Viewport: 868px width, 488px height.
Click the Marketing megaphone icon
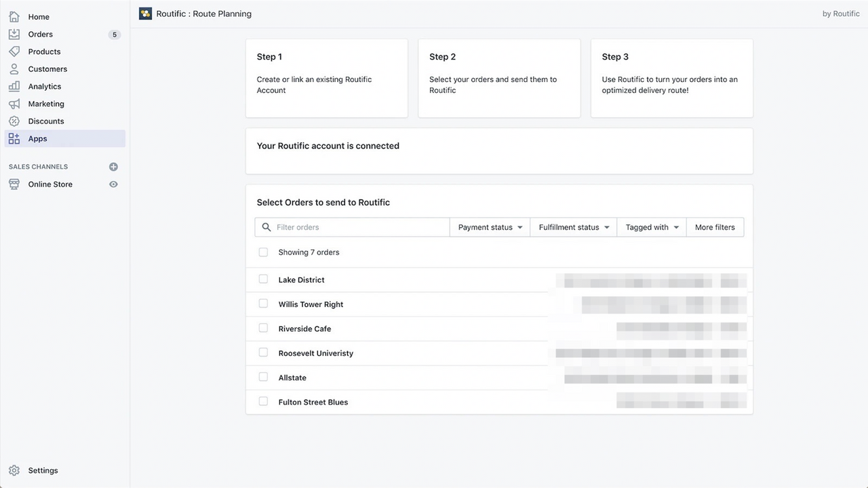tap(14, 104)
